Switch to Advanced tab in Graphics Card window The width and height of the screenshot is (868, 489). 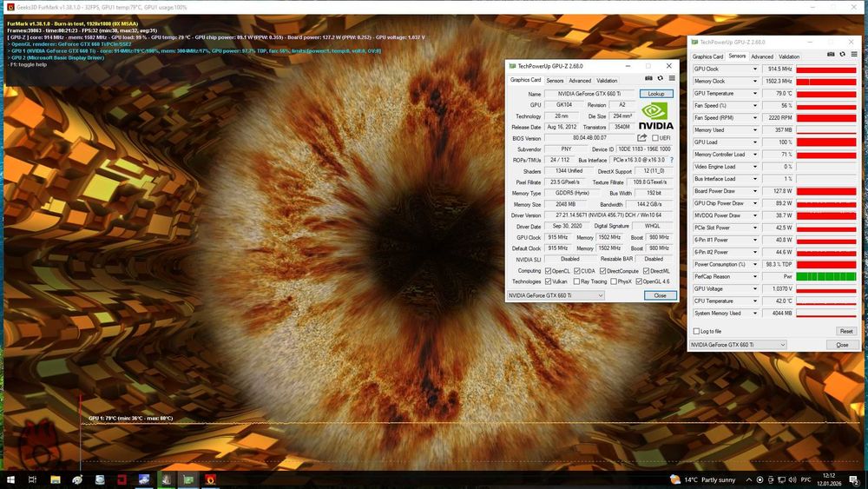click(x=580, y=80)
